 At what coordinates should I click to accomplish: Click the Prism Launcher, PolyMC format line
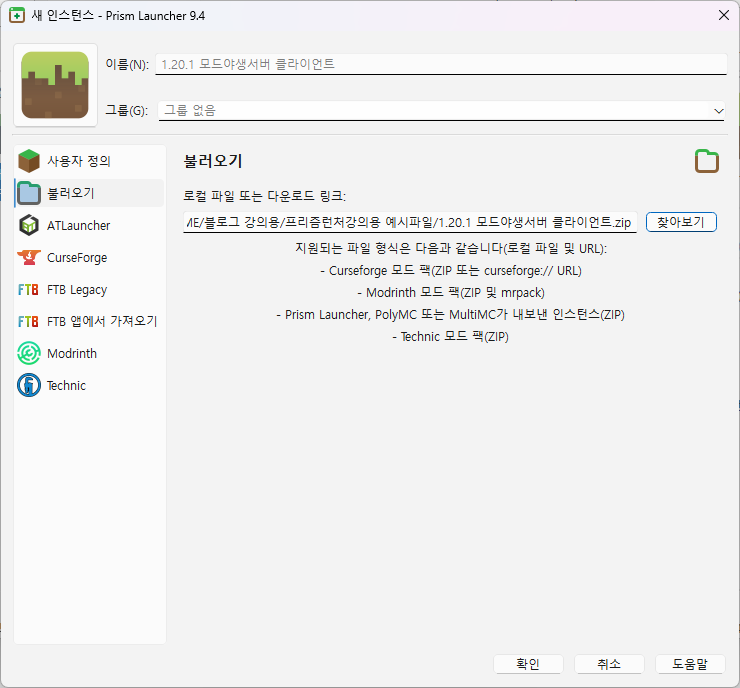[451, 314]
